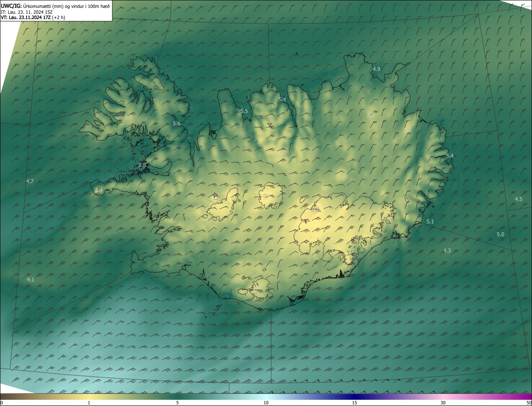The width and height of the screenshot is (532, 406).
Task: Select the 30 tick on the color legend
Action: [443, 403]
